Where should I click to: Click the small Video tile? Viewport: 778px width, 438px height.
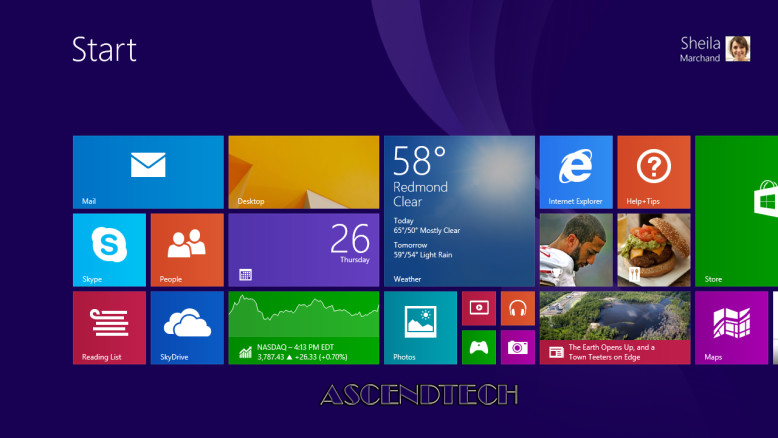click(479, 308)
